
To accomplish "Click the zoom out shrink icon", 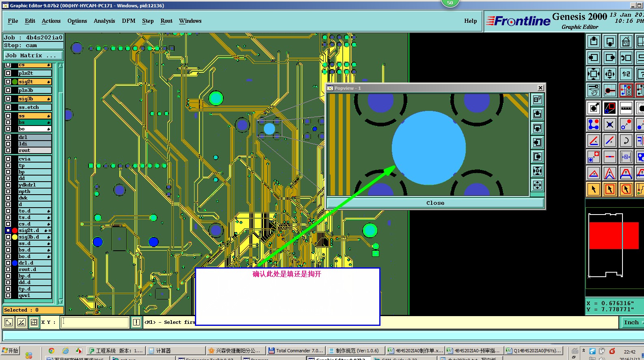I will (610, 74).
